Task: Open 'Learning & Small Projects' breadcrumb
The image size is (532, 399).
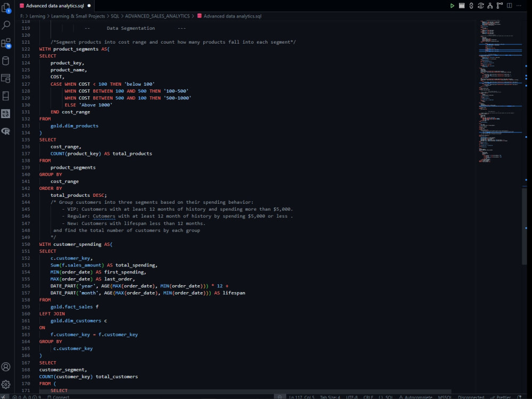Action: [x=78, y=16]
